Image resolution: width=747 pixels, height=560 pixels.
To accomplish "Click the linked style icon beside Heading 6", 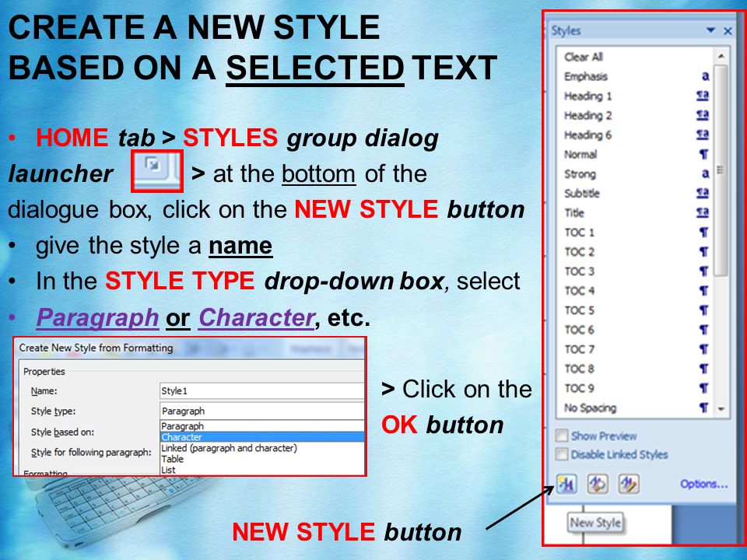I will point(703,135).
